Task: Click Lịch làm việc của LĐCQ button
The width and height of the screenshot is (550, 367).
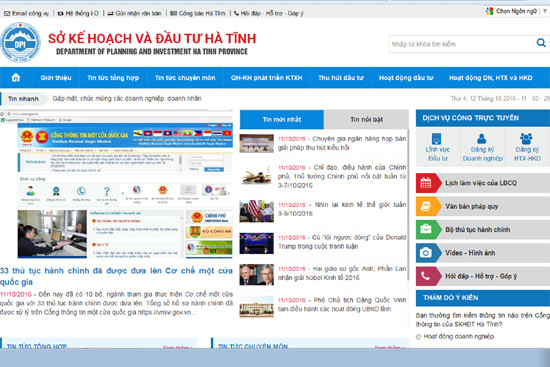Action: (x=483, y=183)
